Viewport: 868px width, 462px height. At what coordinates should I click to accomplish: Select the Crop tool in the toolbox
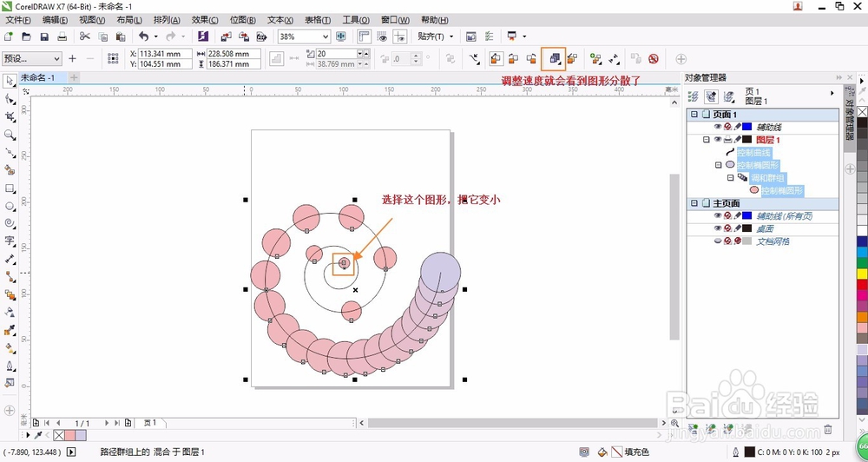10,117
